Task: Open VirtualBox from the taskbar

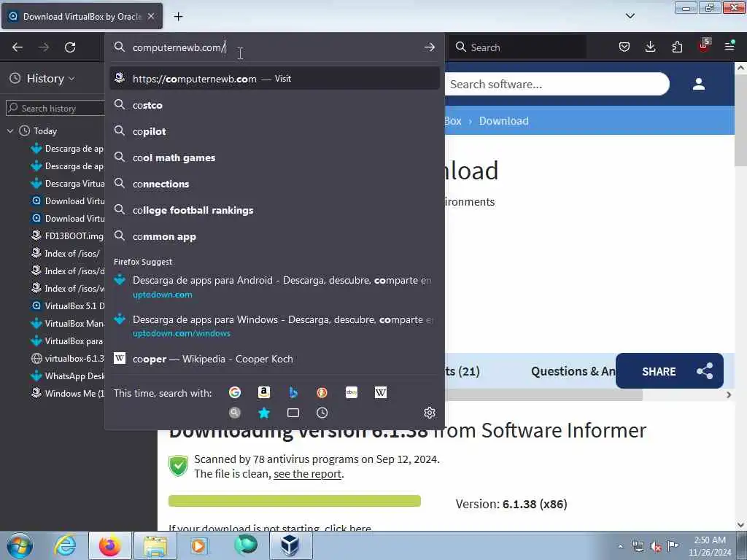Action: 290,545
